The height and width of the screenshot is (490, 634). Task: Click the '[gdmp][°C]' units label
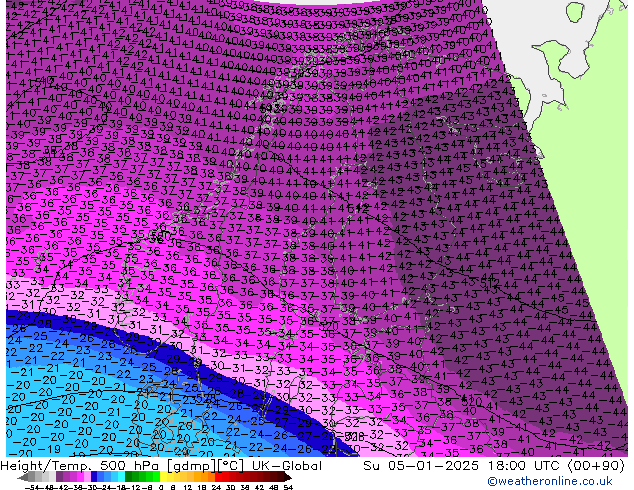coord(198,466)
